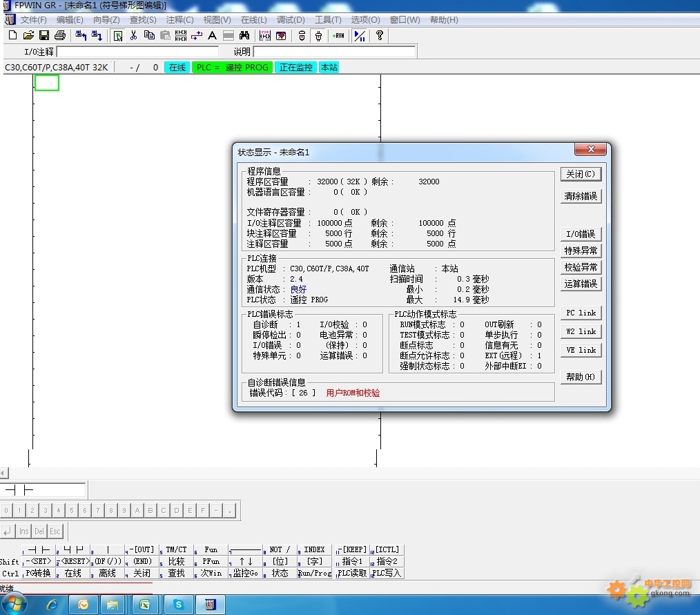700x615 pixels.
Task: Open the 工具(T) menu
Action: tap(328, 19)
